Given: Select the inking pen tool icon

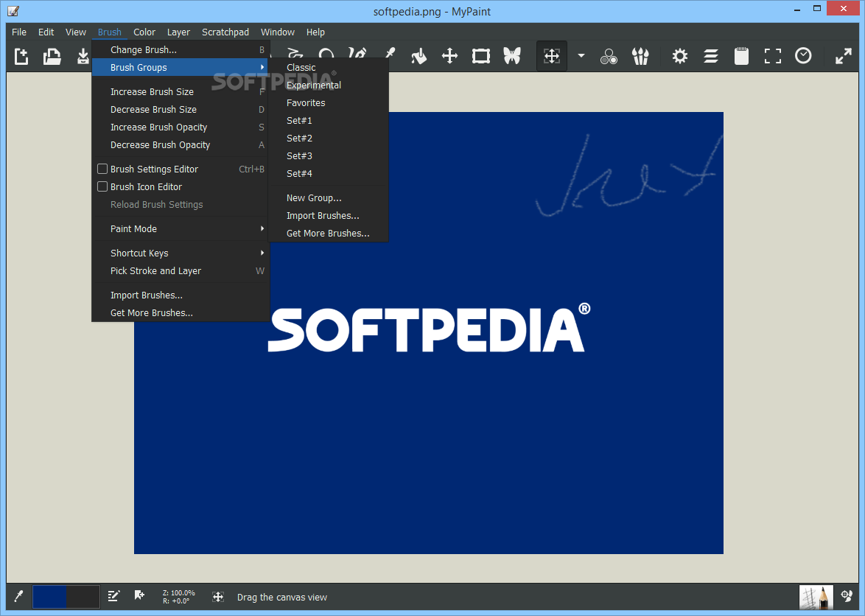Looking at the screenshot, I should pos(357,53).
